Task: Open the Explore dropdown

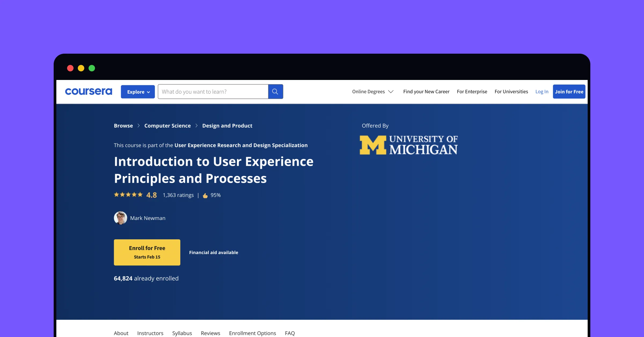Action: coord(138,91)
